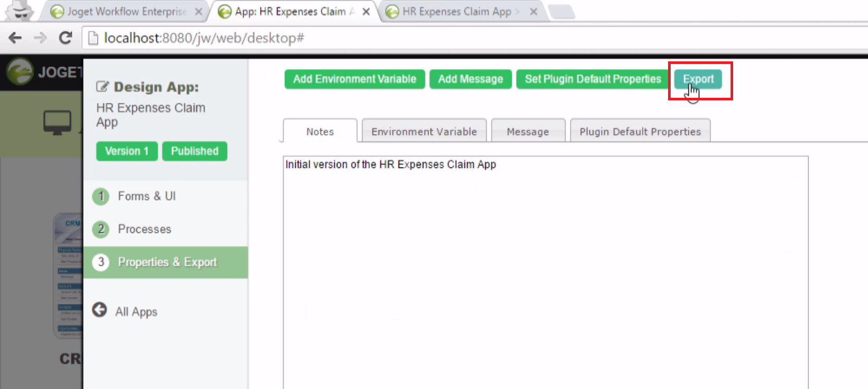
Task: Click Set Plugin Default Properties button
Action: [593, 79]
